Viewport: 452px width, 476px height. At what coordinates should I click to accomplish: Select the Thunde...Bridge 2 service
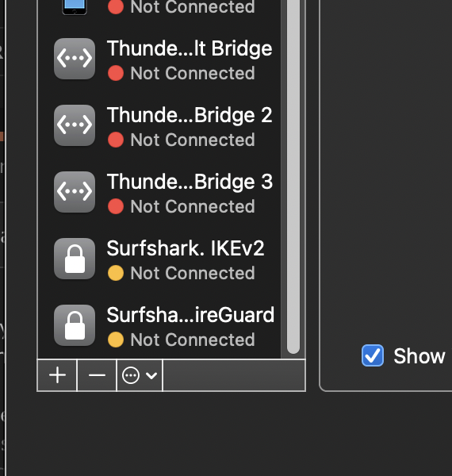159,125
